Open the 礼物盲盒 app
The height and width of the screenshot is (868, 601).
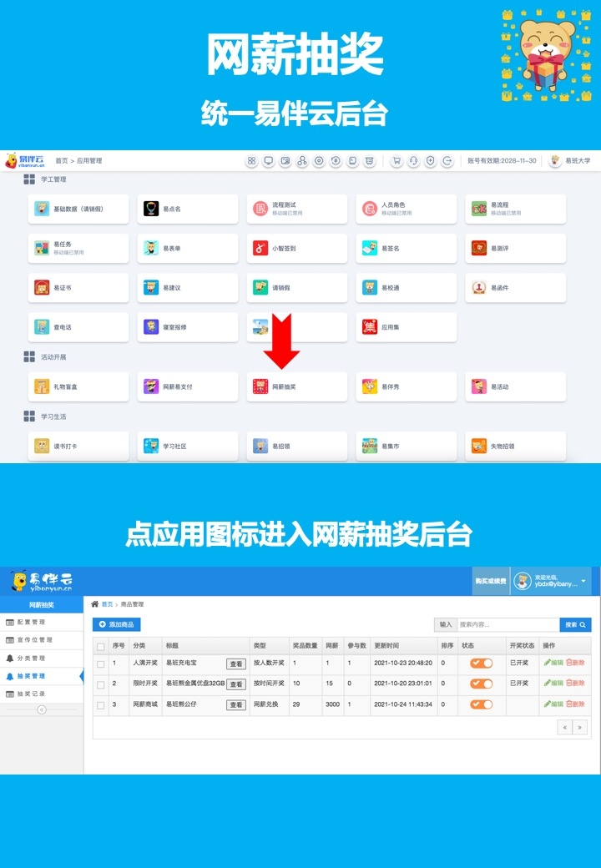coord(42,386)
